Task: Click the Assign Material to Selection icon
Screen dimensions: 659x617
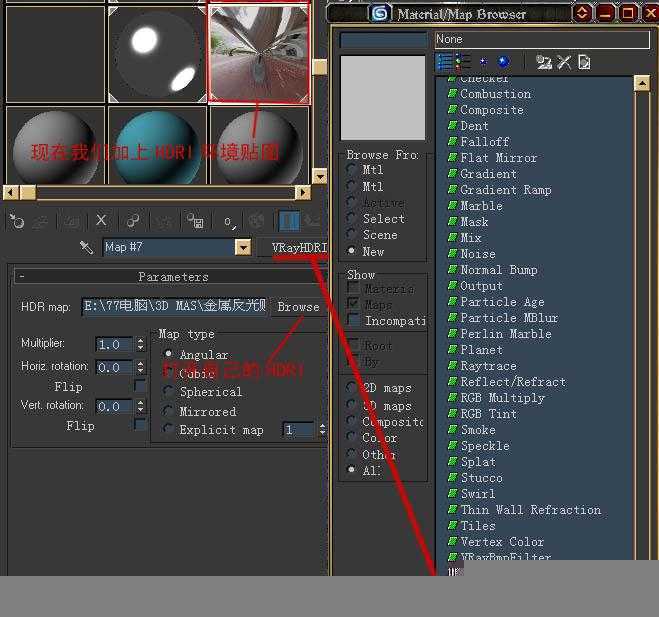Action: tap(70, 221)
